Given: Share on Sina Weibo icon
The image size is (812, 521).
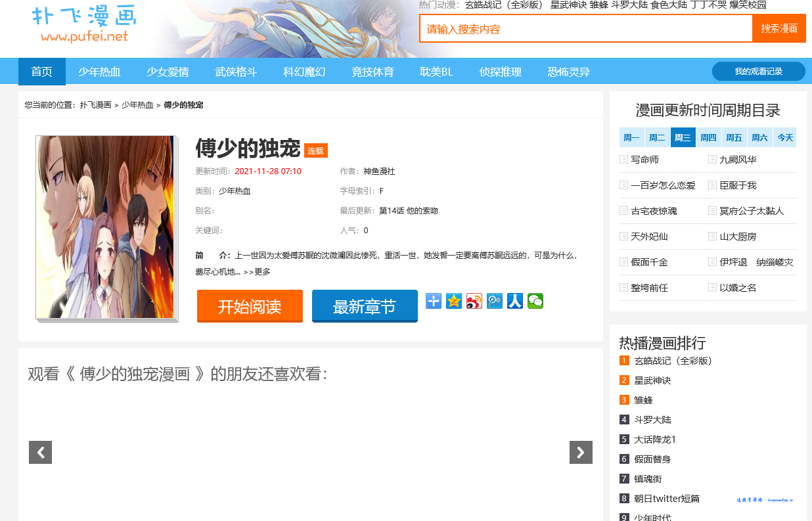Looking at the screenshot, I should 474,301.
